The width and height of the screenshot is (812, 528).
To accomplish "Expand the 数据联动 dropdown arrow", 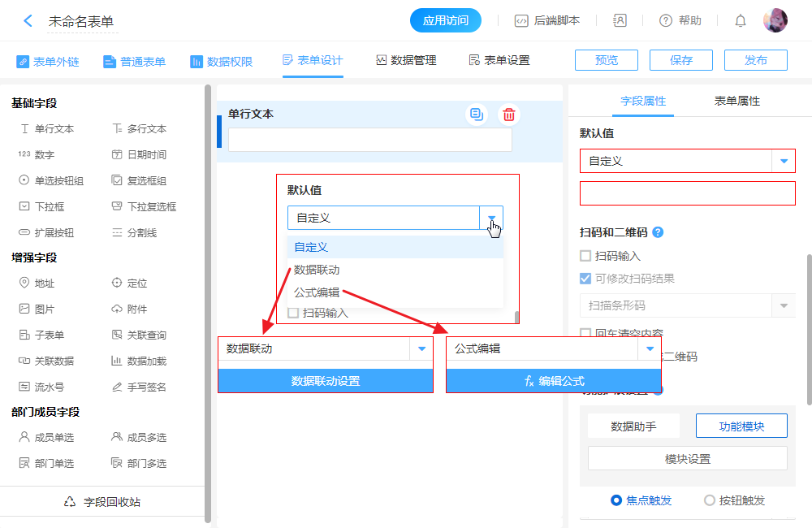I will click(x=421, y=349).
